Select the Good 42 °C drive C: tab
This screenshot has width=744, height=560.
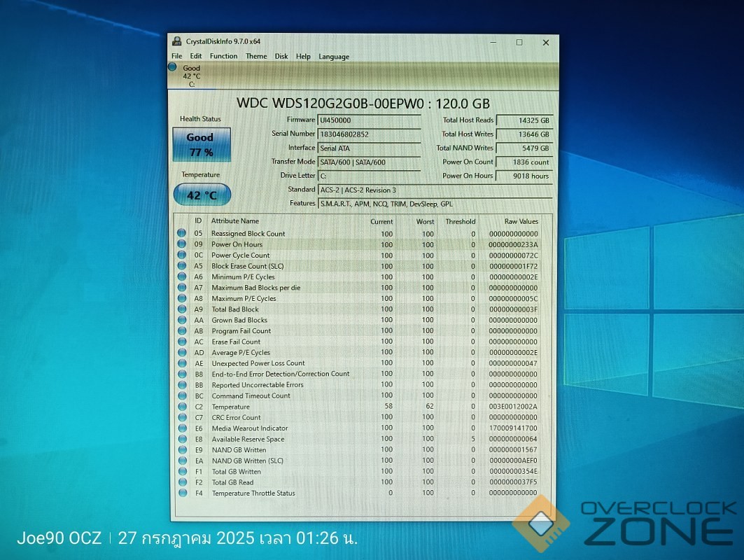click(x=192, y=76)
